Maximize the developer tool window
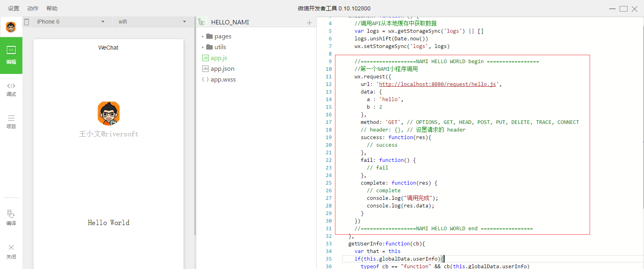The height and width of the screenshot is (269, 644). tap(624, 9)
